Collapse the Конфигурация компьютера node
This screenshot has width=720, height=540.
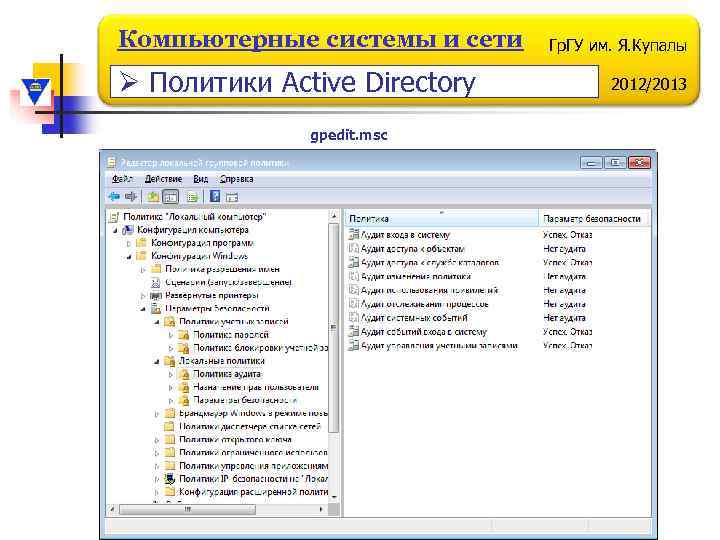click(x=115, y=230)
